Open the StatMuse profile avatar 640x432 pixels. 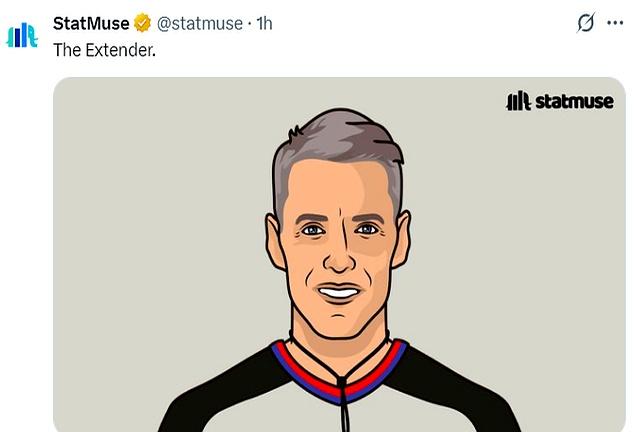[x=22, y=35]
